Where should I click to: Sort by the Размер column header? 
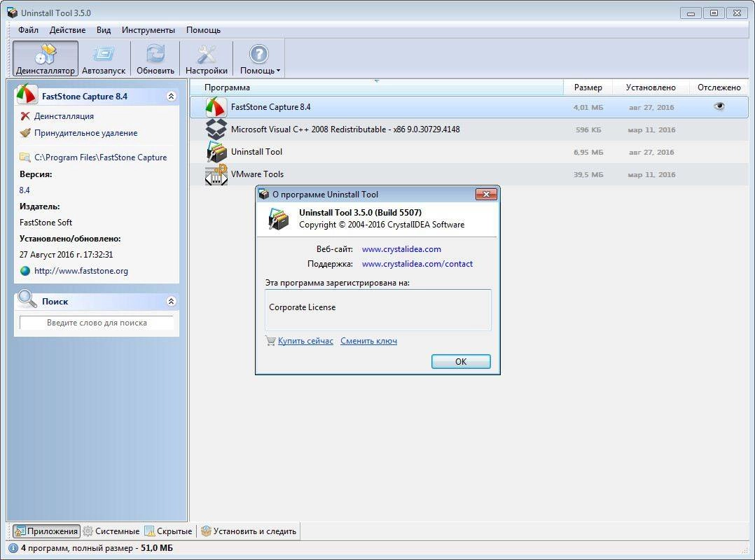pos(588,87)
